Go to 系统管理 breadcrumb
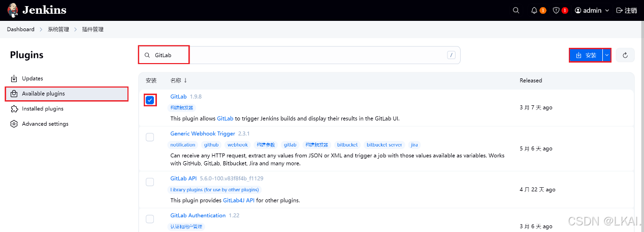644x232 pixels. coord(58,30)
